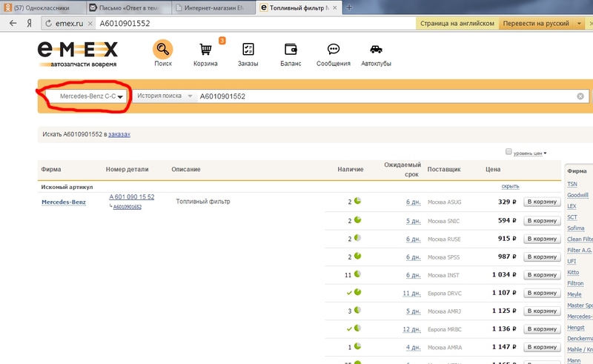This screenshot has height=364, width=593.
Task: Click the Поиск magnifier icon
Action: 163,50
